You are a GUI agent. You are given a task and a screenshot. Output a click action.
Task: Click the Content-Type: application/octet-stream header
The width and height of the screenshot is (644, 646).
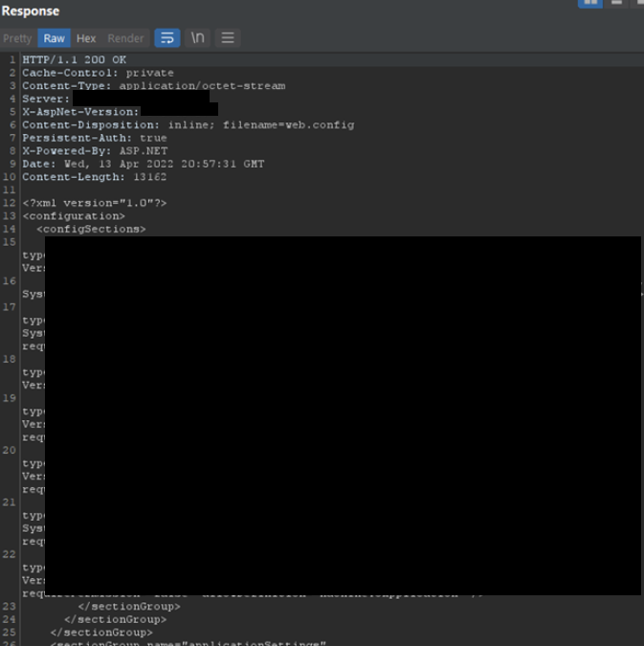(154, 86)
